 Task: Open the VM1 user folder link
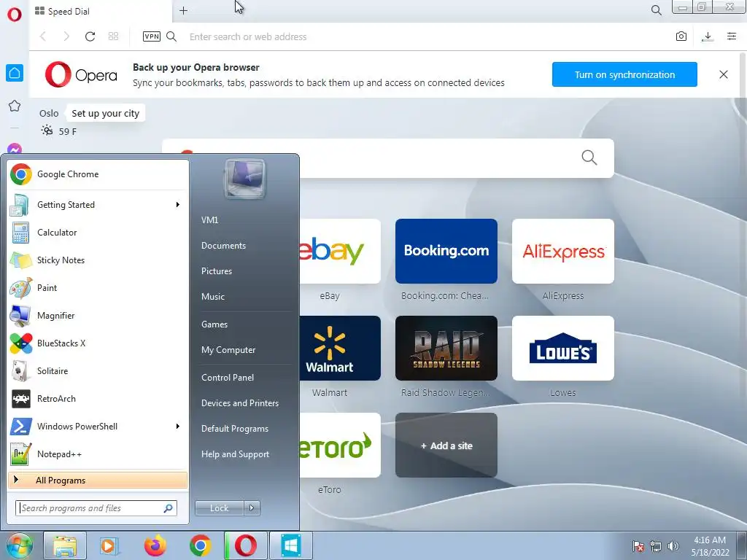tap(209, 220)
